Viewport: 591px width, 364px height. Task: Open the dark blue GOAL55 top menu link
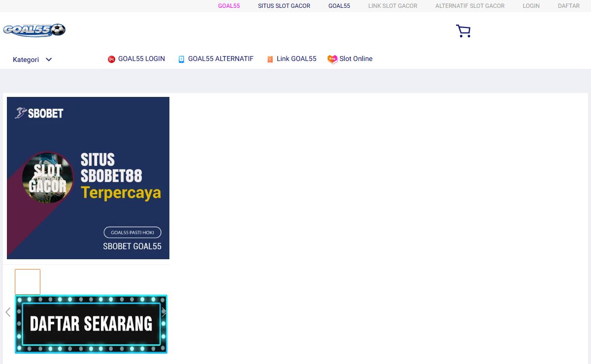click(x=339, y=6)
